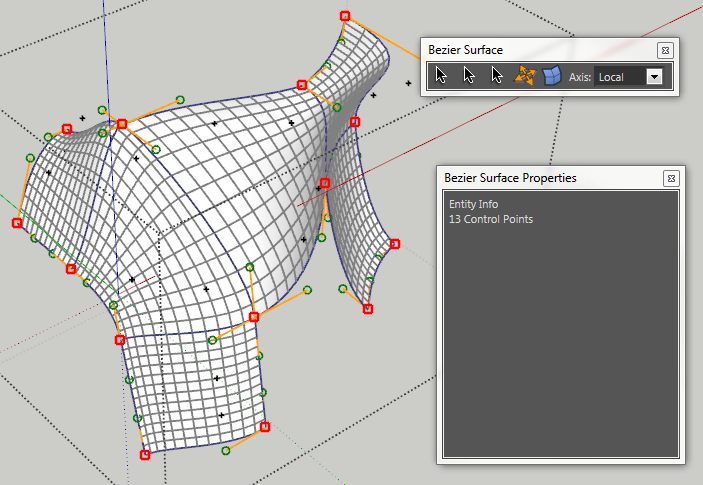Activate the third arrow selection tool
703x485 pixels.
coord(496,76)
